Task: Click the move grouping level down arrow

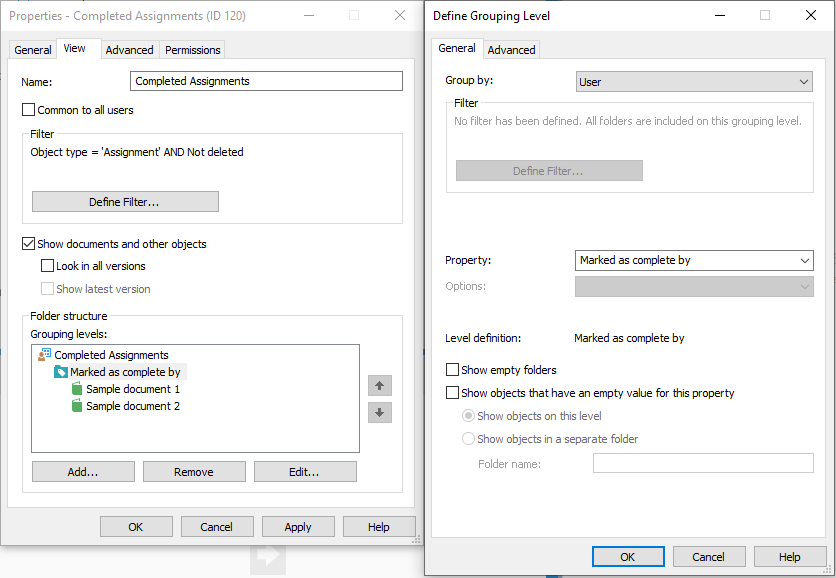Action: click(x=380, y=412)
